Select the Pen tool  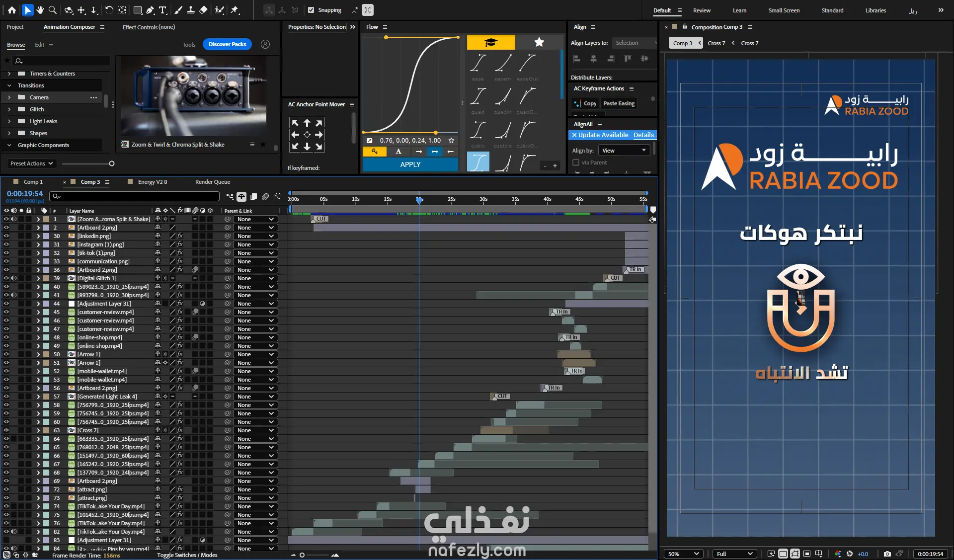[x=150, y=10]
